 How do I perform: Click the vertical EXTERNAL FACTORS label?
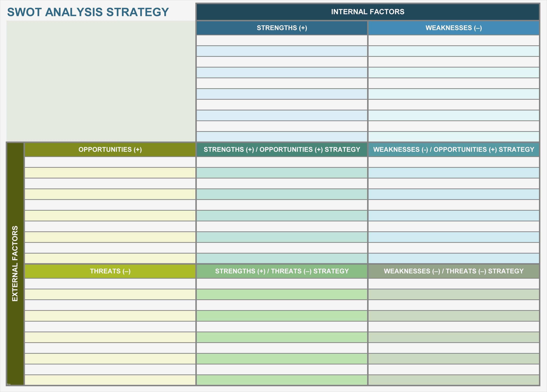(15, 263)
